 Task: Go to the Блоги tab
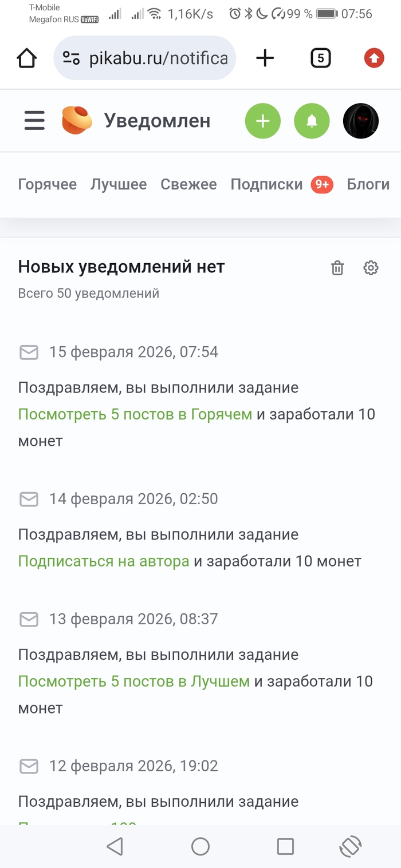(x=368, y=184)
